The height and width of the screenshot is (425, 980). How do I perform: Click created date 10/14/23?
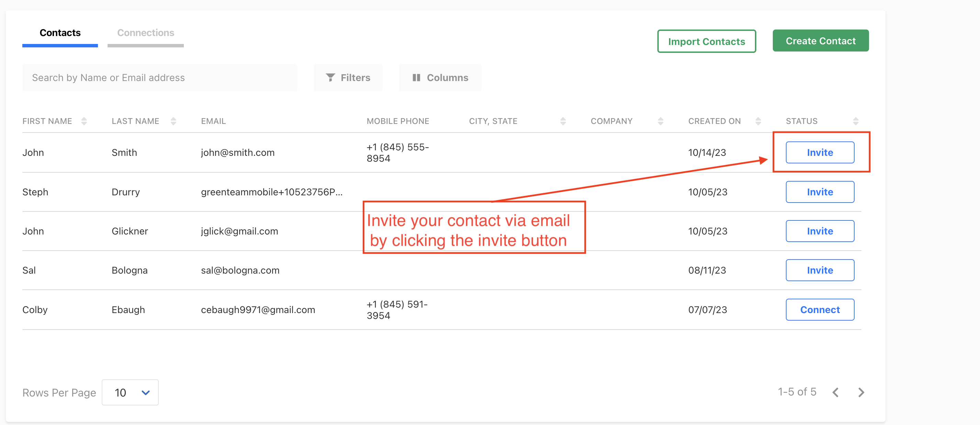[707, 153]
